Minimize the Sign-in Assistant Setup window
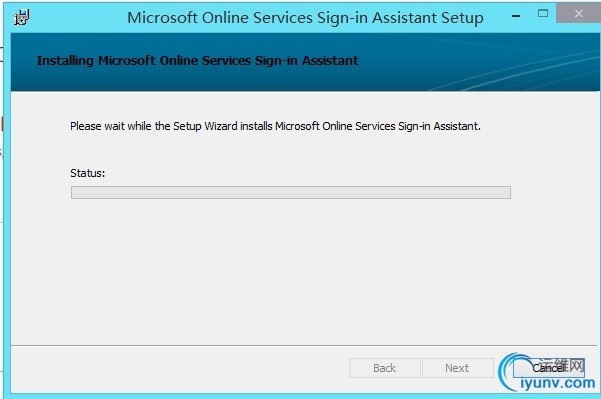601x399 pixels. tap(516, 16)
